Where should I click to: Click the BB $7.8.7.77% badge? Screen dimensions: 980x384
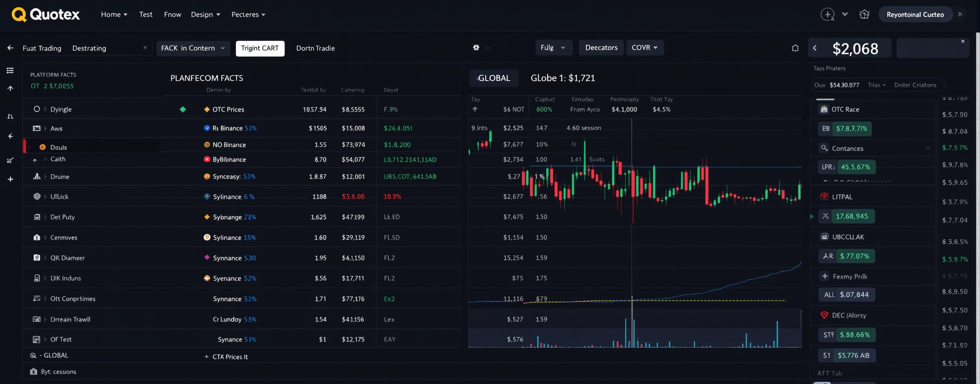coord(845,128)
